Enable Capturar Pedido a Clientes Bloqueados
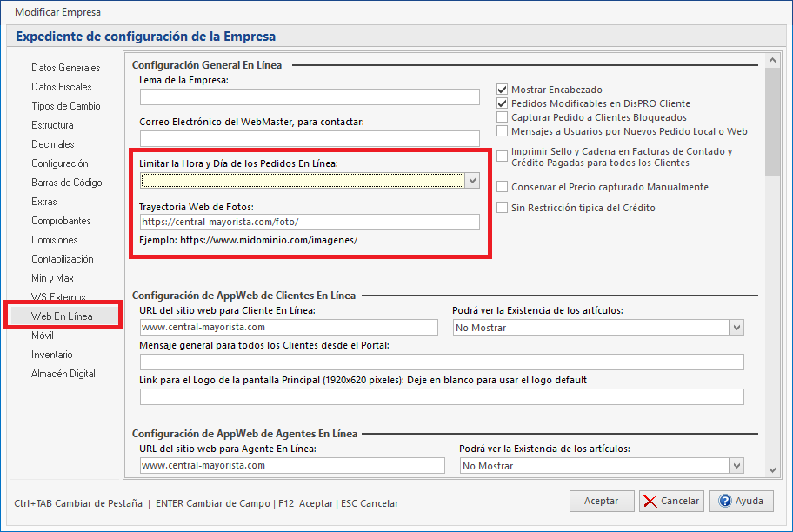The image size is (793, 532). 502,117
